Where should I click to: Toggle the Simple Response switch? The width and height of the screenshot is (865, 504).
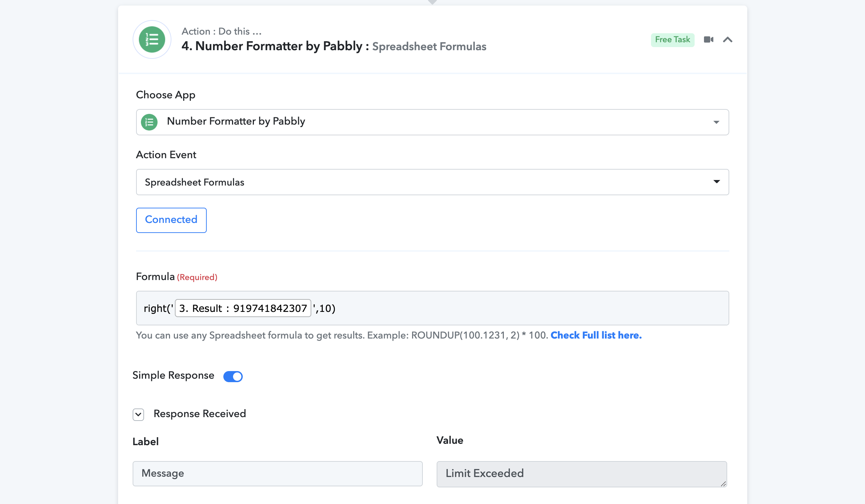tap(233, 376)
